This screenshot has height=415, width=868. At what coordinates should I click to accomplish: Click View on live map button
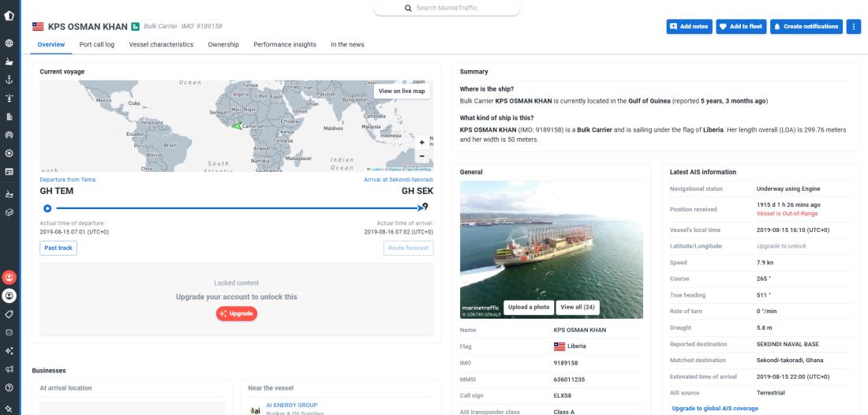coord(402,92)
